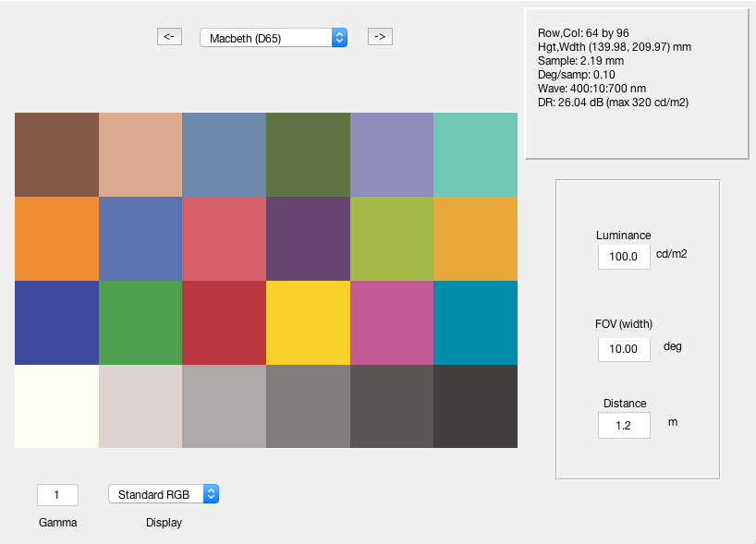
Task: Click the 'Row,Col: 64 by 96' info text
Action: click(x=583, y=33)
